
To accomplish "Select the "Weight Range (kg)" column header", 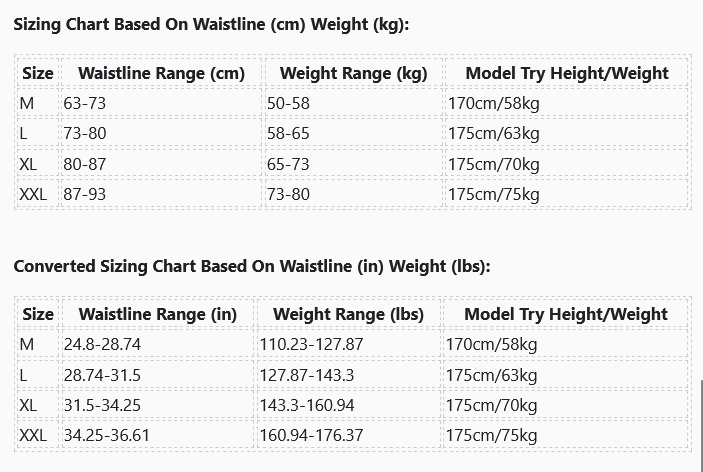I will click(353, 73).
